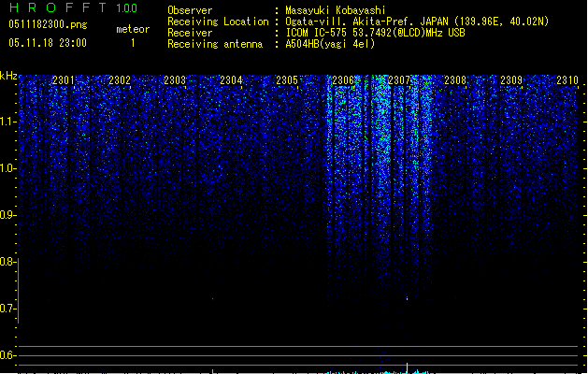The image size is (588, 374).
Task: Select the file name 0511182300.png
Action: coord(48,25)
